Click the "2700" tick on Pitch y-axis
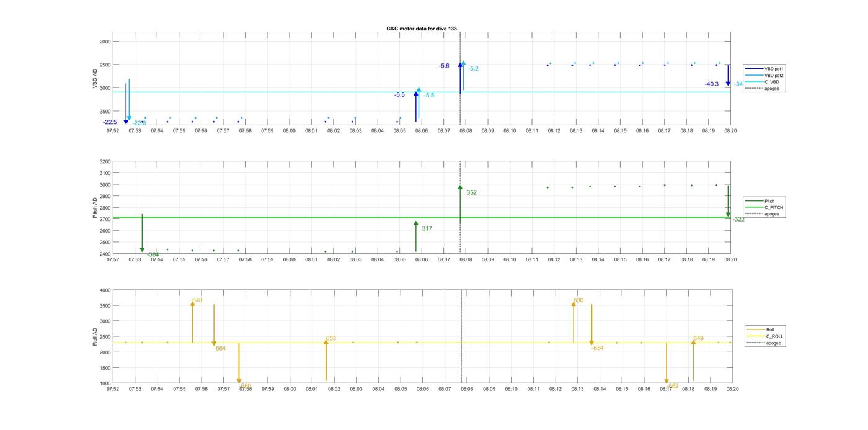868x430 pixels. (105, 219)
